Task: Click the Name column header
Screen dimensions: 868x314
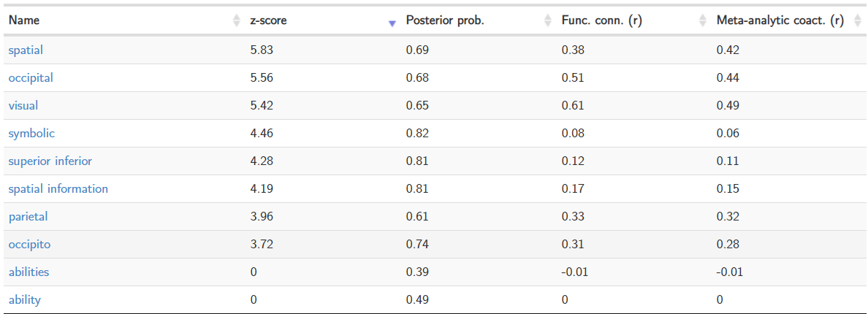Action: point(24,20)
